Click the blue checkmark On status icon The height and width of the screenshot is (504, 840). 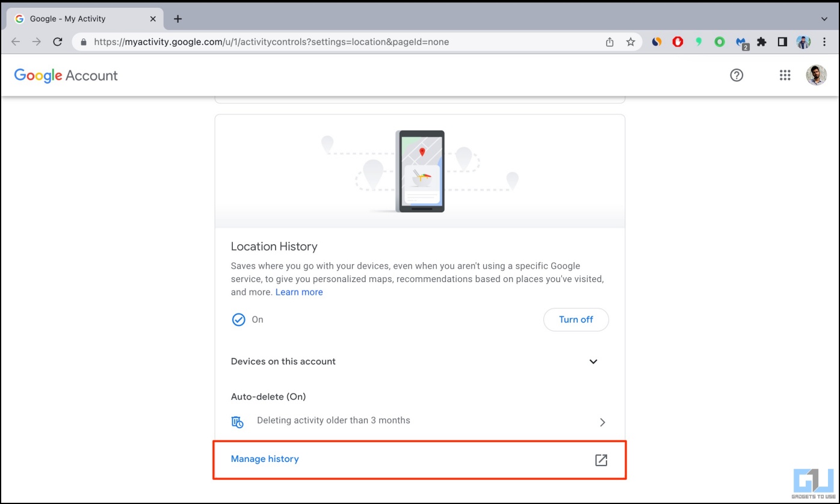pos(239,319)
